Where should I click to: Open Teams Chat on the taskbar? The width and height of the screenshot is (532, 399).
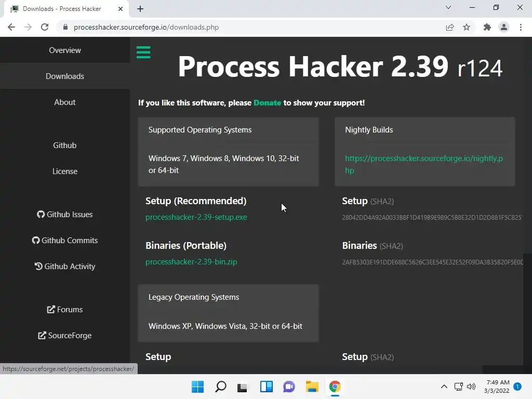coord(289,387)
